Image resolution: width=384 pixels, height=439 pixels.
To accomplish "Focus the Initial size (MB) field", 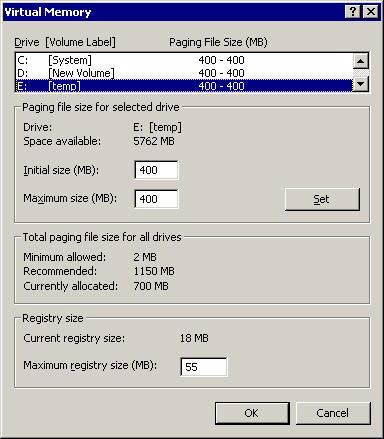I will click(156, 170).
